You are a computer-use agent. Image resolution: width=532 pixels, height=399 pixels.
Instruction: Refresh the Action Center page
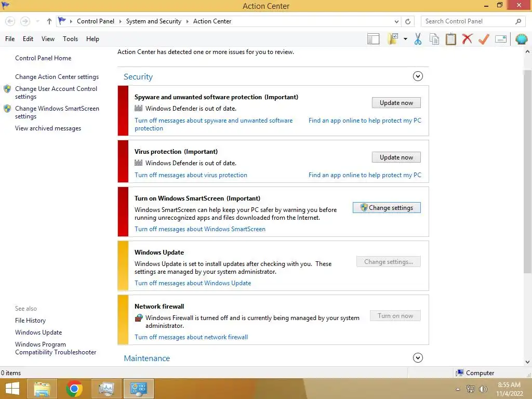pyautogui.click(x=408, y=21)
